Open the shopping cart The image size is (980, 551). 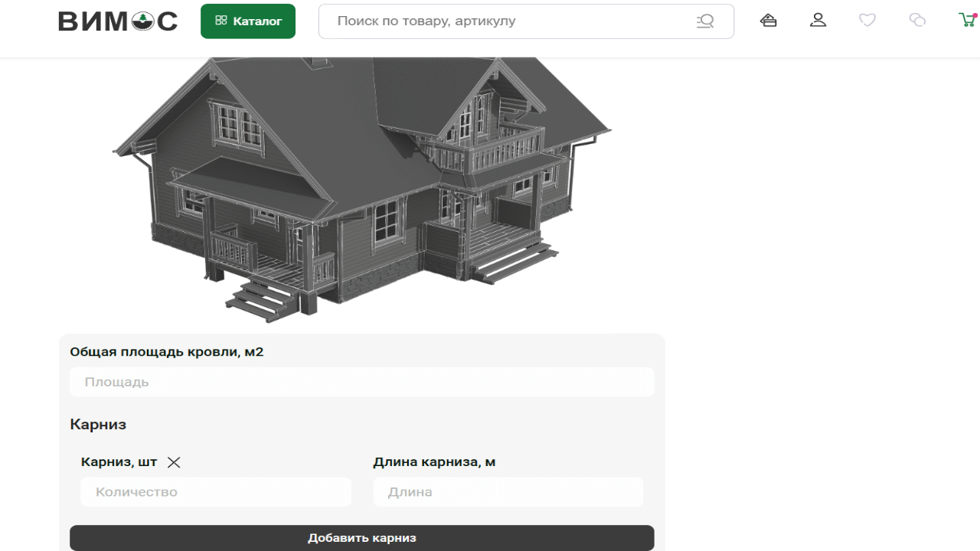966,21
